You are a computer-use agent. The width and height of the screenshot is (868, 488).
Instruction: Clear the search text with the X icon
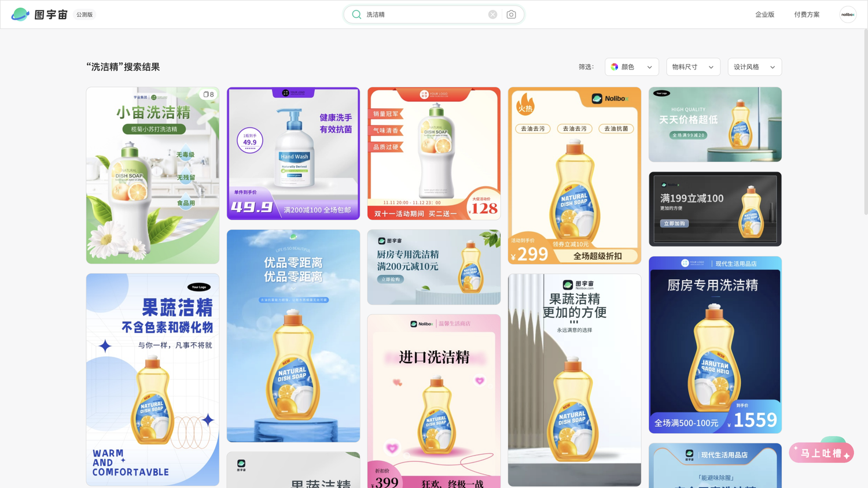click(x=492, y=14)
